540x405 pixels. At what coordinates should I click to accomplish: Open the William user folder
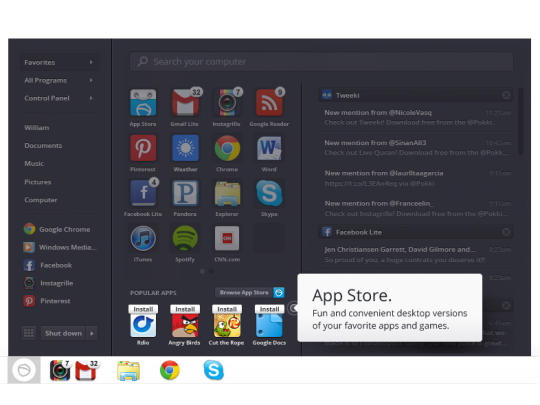[37, 128]
